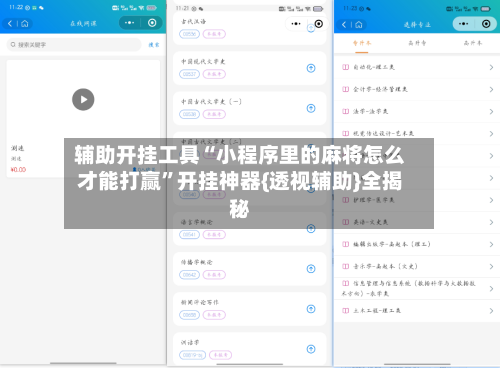Open the three-dot menu on the 在线网课 screen
Viewport: 500px width, 368px height.
(x=129, y=23)
